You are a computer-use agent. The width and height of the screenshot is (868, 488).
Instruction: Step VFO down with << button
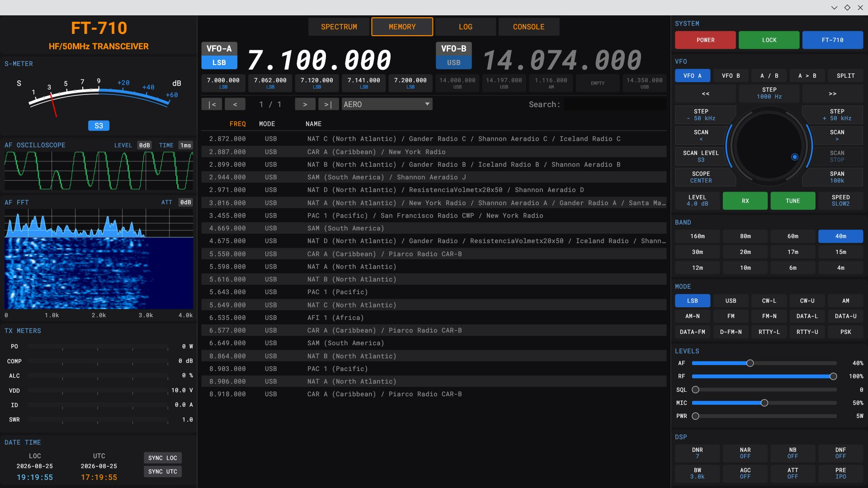[x=705, y=94]
